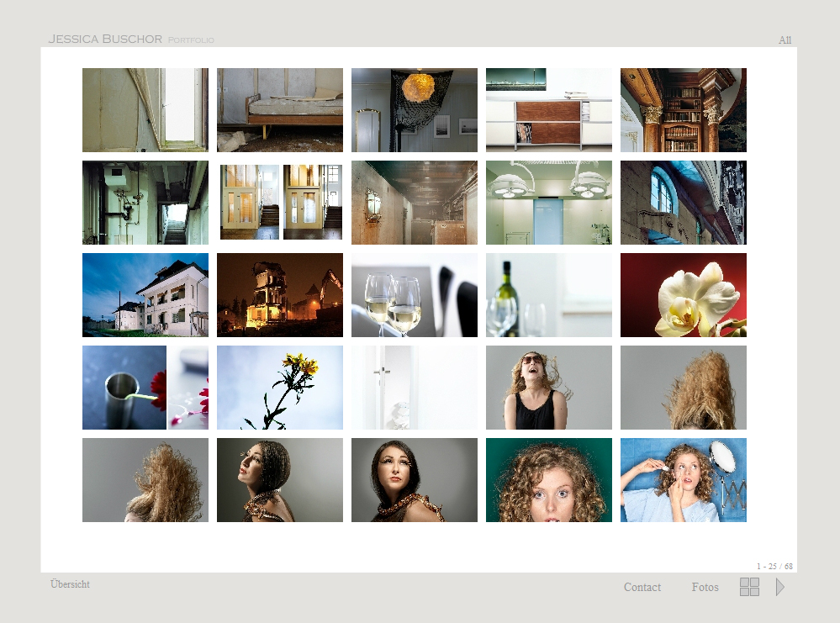The height and width of the screenshot is (623, 840).
Task: Click the Jessica Buschor title
Action: pyautogui.click(x=105, y=40)
